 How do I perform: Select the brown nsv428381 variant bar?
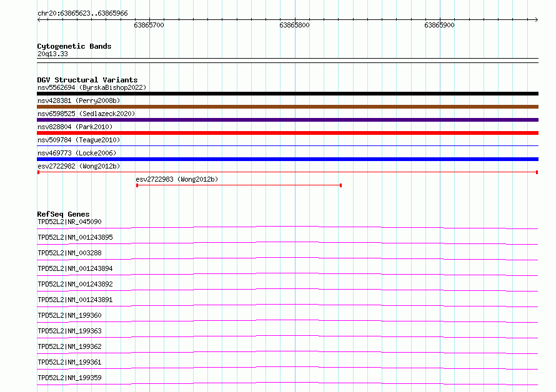tap(287, 107)
